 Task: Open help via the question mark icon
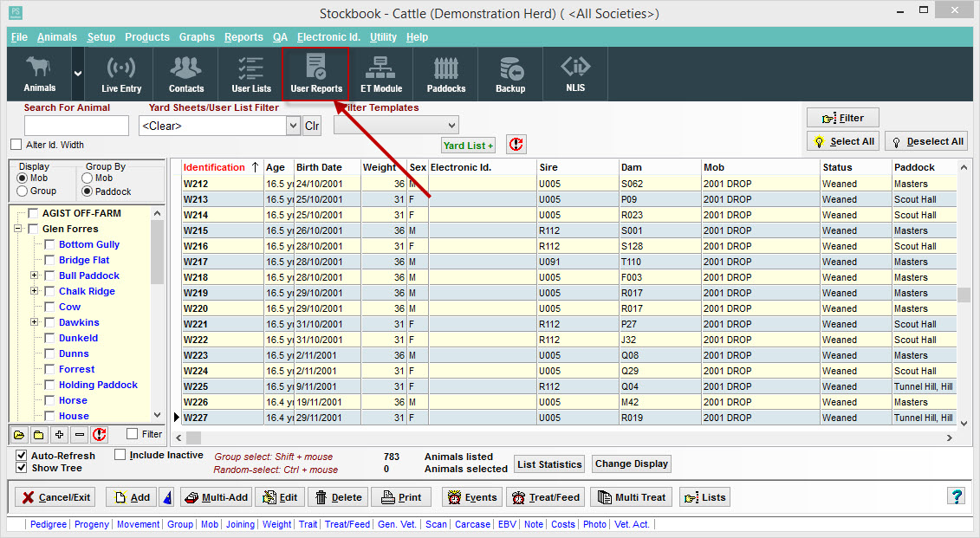coord(957,496)
